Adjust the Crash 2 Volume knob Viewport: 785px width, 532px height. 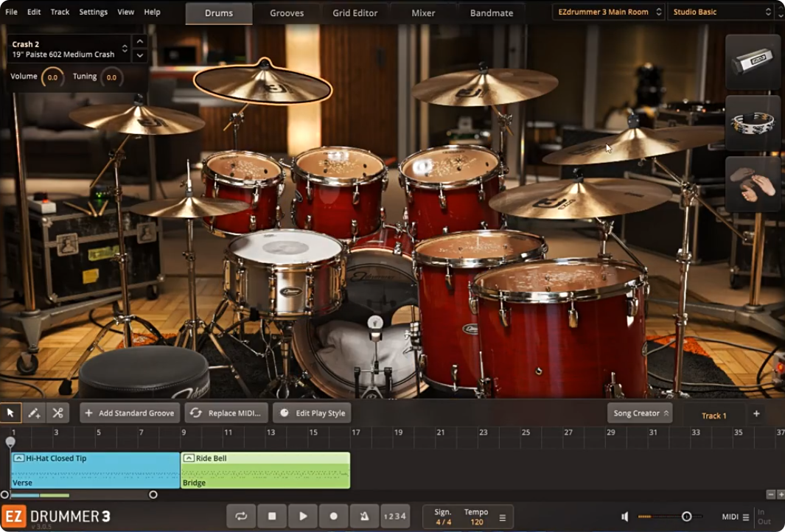(x=52, y=77)
